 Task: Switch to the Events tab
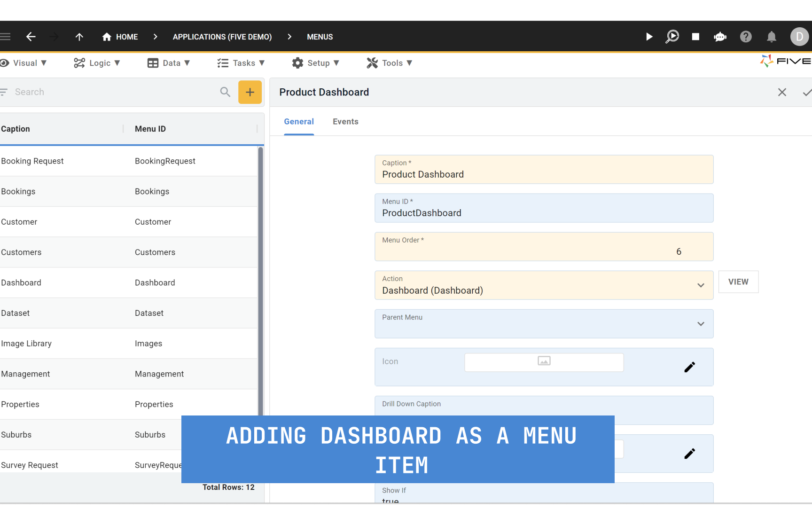tap(345, 121)
